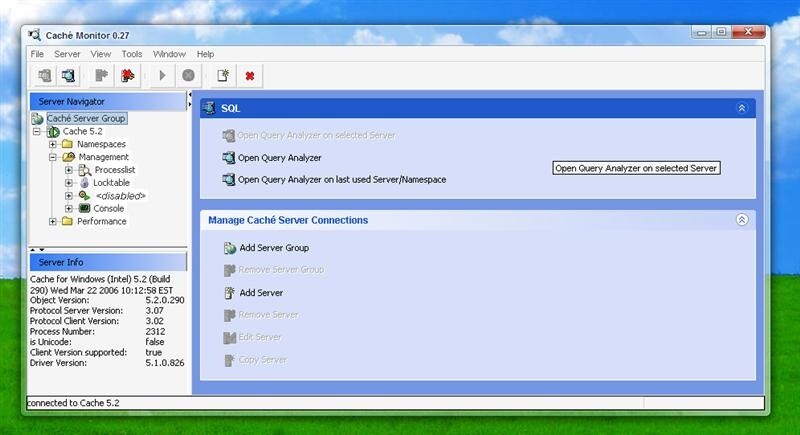This screenshot has height=435, width=800.
Task: Open the Window menu
Action: point(169,54)
